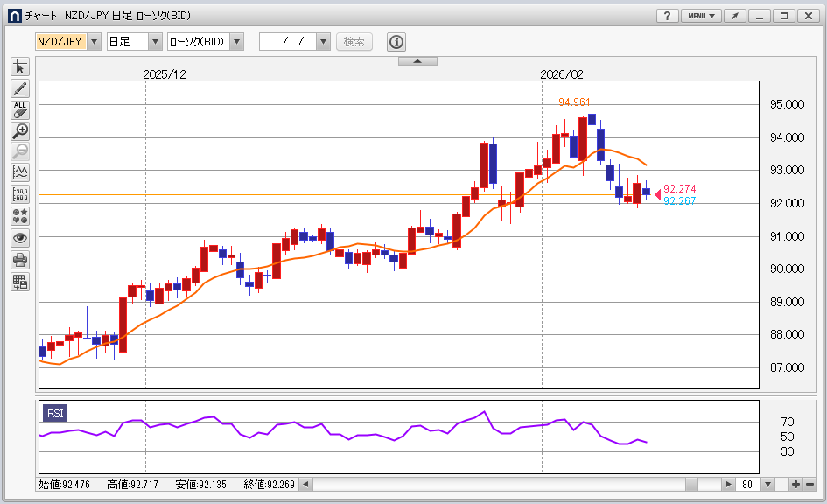Open the information icon button
Viewport: 827px width, 504px height.
[396, 42]
